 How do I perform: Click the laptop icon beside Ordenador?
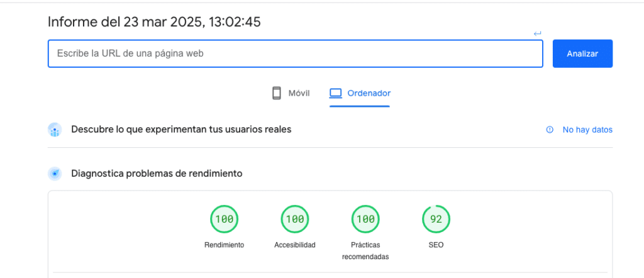click(335, 93)
